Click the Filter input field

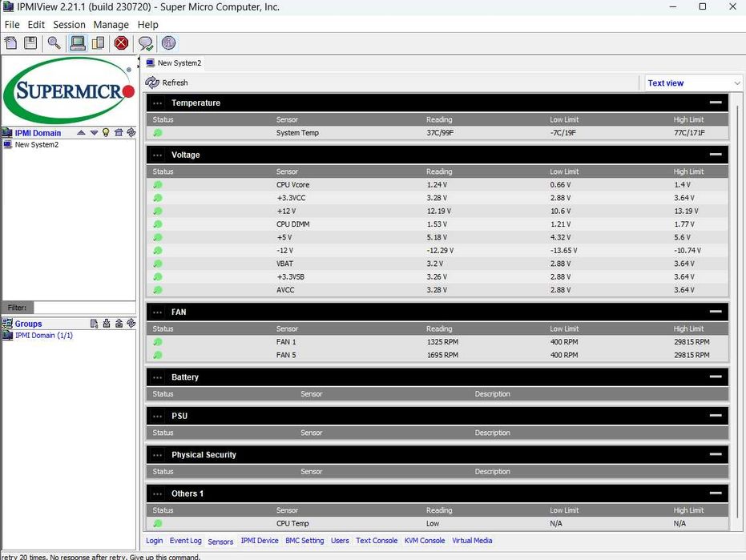click(x=85, y=308)
